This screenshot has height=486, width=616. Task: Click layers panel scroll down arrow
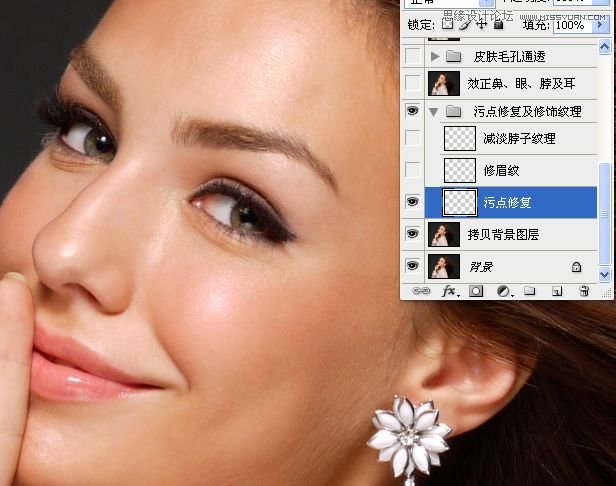pyautogui.click(x=604, y=274)
